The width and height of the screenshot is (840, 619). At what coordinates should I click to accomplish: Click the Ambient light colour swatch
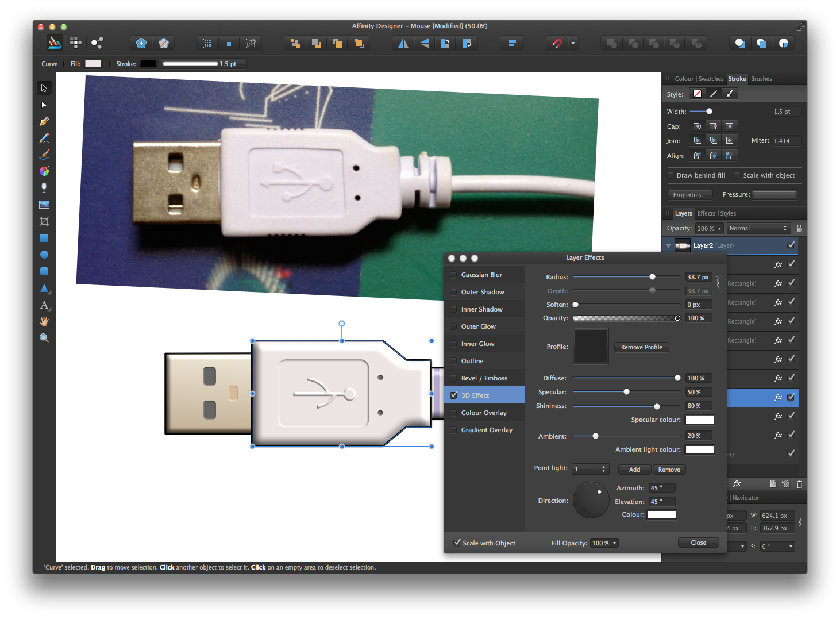click(699, 449)
